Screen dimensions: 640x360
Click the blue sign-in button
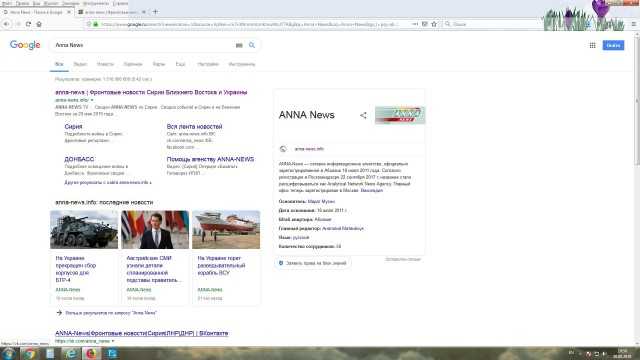coord(613,45)
